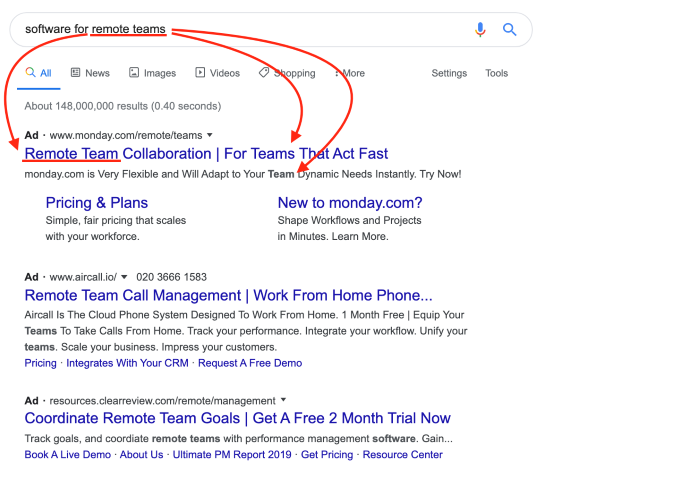Switch to the All results tab
The width and height of the screenshot is (700, 480).
38,73
